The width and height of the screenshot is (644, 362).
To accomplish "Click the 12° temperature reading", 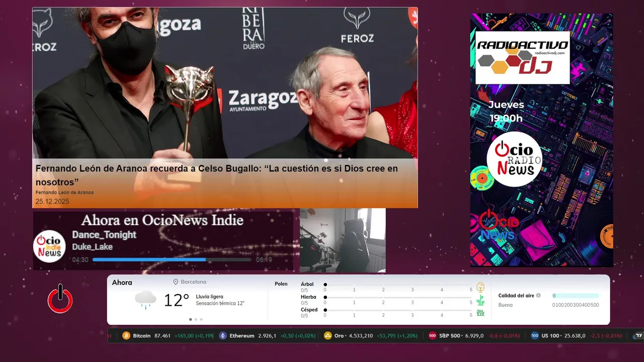I will click(176, 300).
